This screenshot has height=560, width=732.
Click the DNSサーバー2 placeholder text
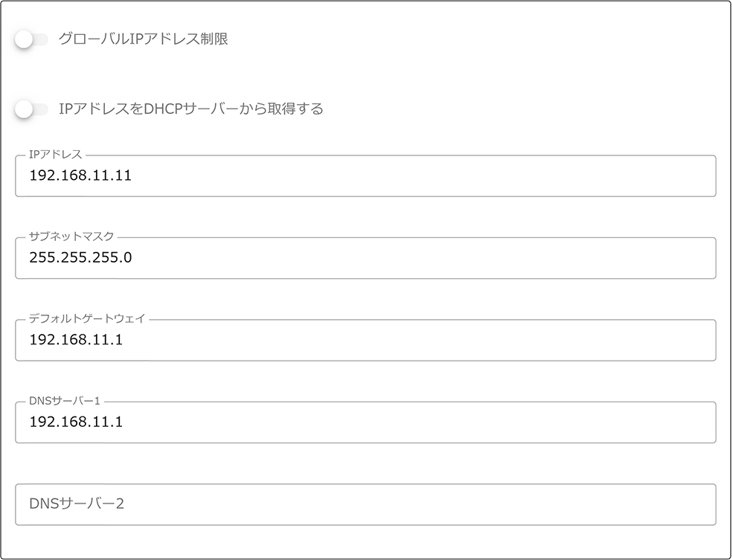pyautogui.click(x=77, y=504)
